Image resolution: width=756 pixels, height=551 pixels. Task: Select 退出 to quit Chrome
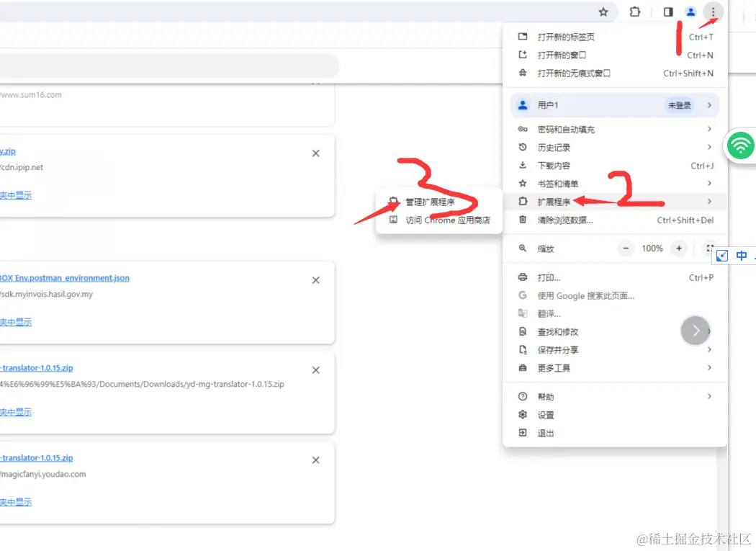(615, 434)
